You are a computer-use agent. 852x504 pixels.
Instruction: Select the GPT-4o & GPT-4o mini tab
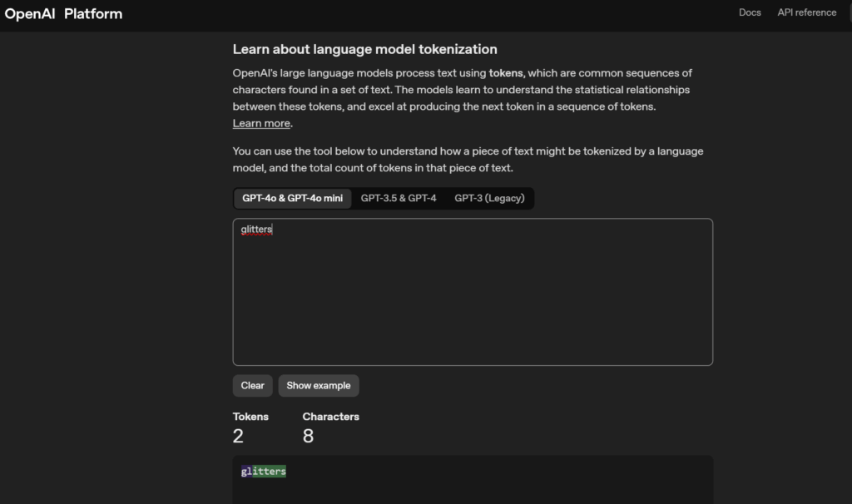[292, 198]
